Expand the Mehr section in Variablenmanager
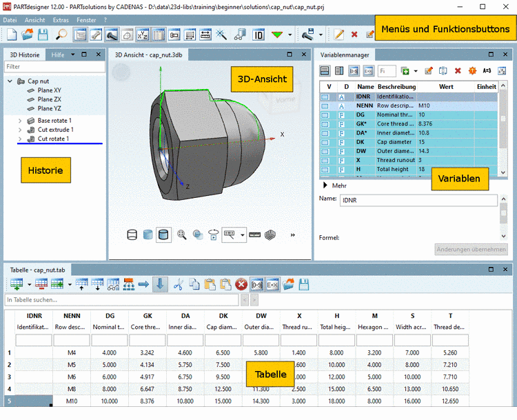The height and width of the screenshot is (420, 517). tap(325, 185)
